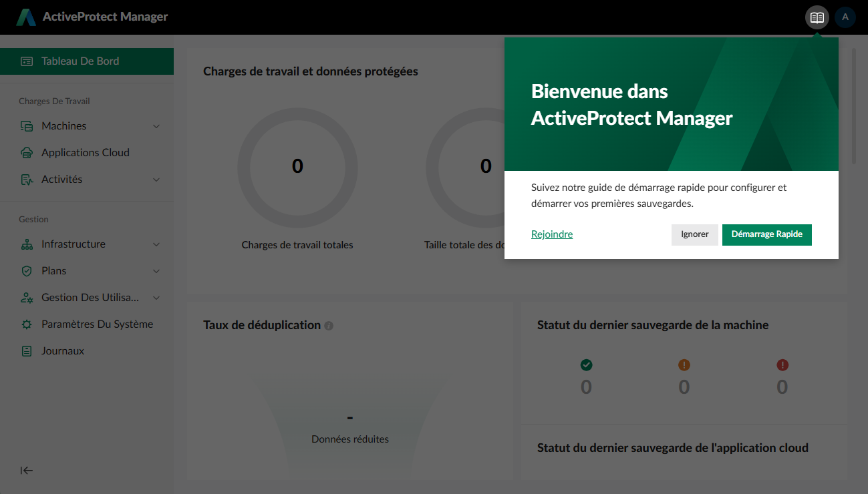Viewport: 868px width, 494px height.
Task: Expand the Plans section
Action: (156, 270)
